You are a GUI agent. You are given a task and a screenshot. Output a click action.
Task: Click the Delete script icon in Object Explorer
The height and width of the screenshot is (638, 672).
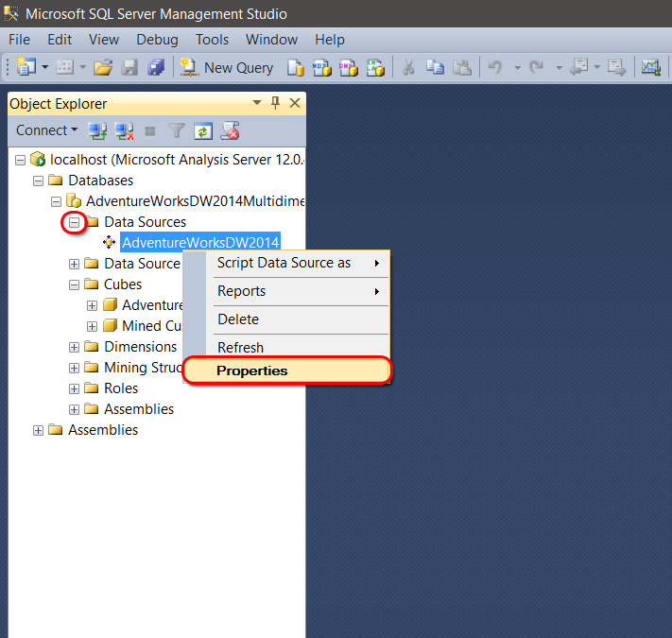(230, 130)
